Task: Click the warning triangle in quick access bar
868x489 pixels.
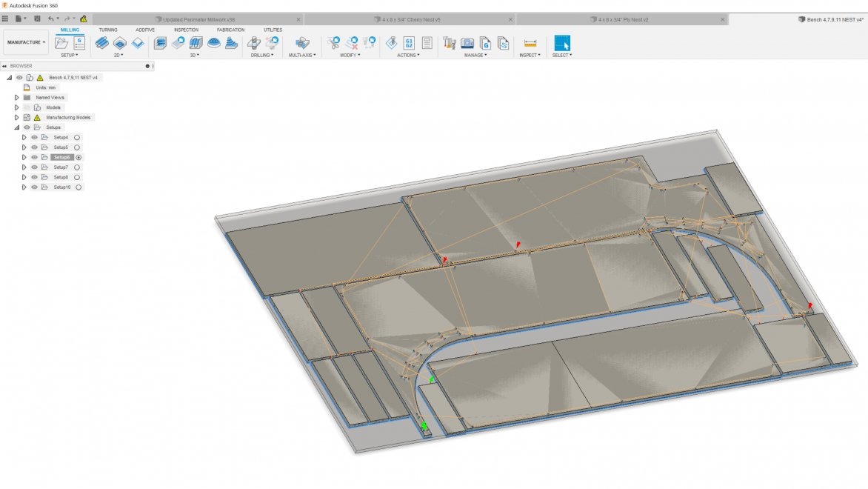Action: 84,19
